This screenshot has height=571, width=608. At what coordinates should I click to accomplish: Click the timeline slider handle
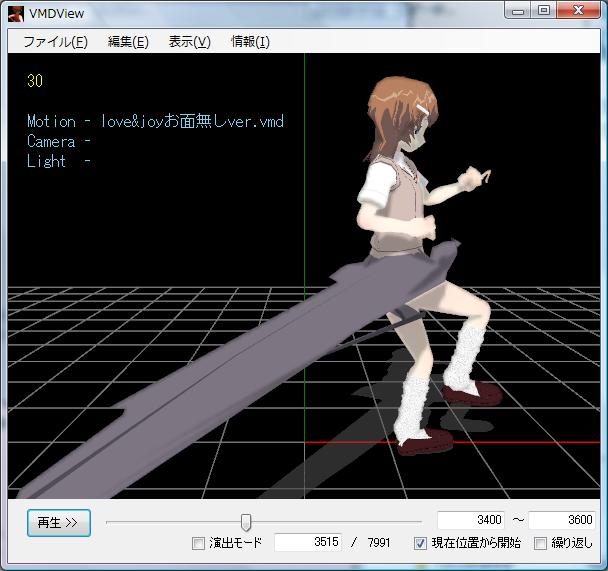point(246,522)
